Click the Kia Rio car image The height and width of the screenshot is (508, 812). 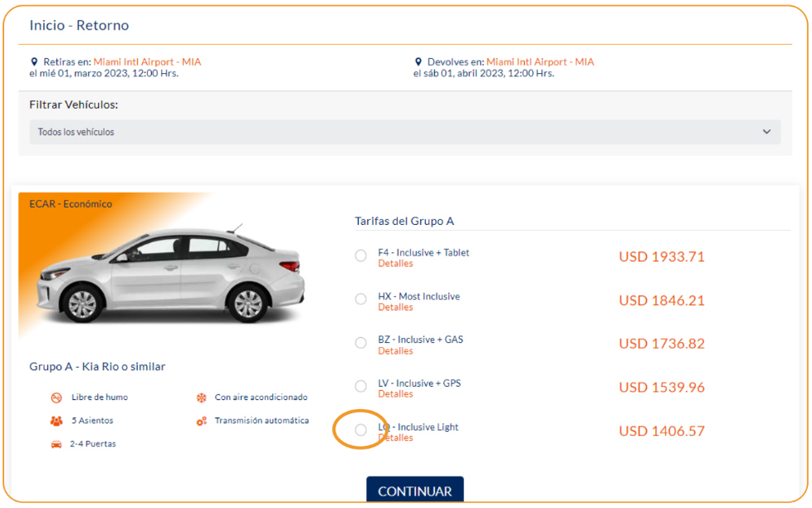point(170,274)
